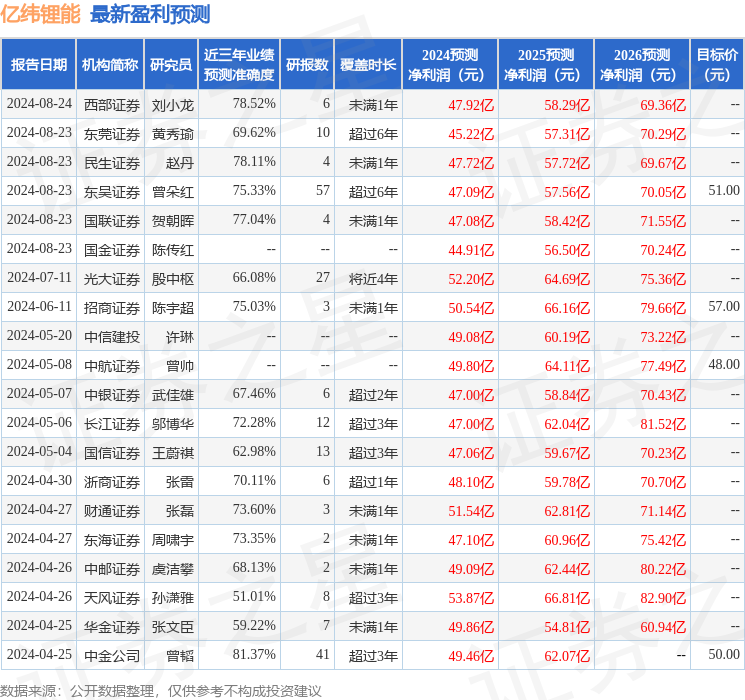Click the 机构简称 column header
This screenshot has width=745, height=700.
(x=110, y=65)
